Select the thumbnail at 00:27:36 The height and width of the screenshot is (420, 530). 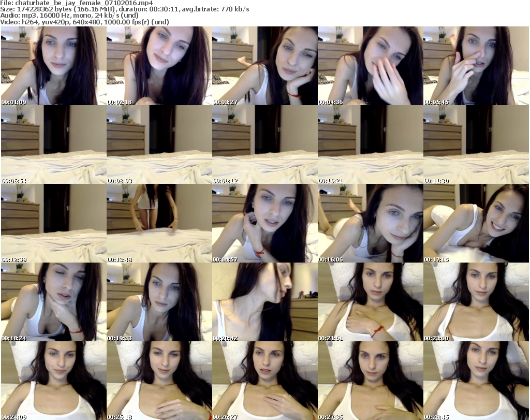click(x=371, y=381)
